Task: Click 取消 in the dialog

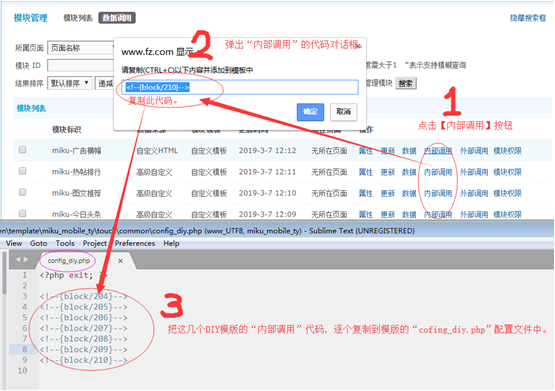Action: 343,112
